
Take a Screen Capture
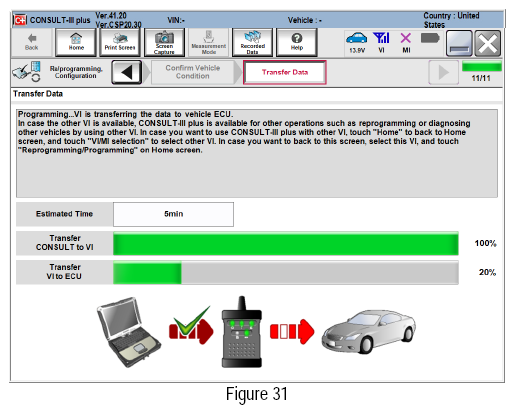(x=164, y=42)
